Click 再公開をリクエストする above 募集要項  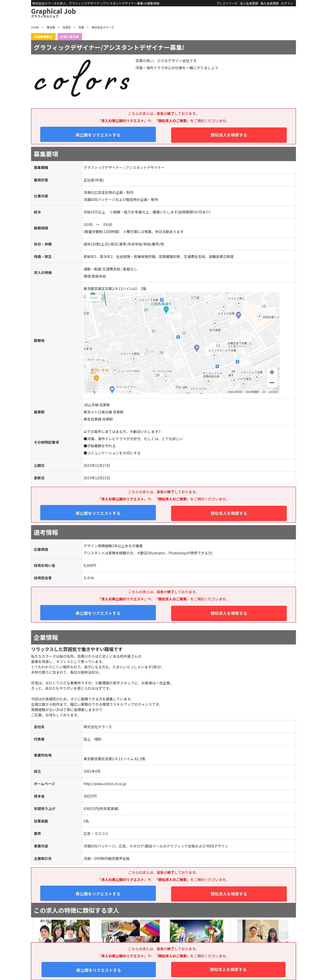point(98,135)
